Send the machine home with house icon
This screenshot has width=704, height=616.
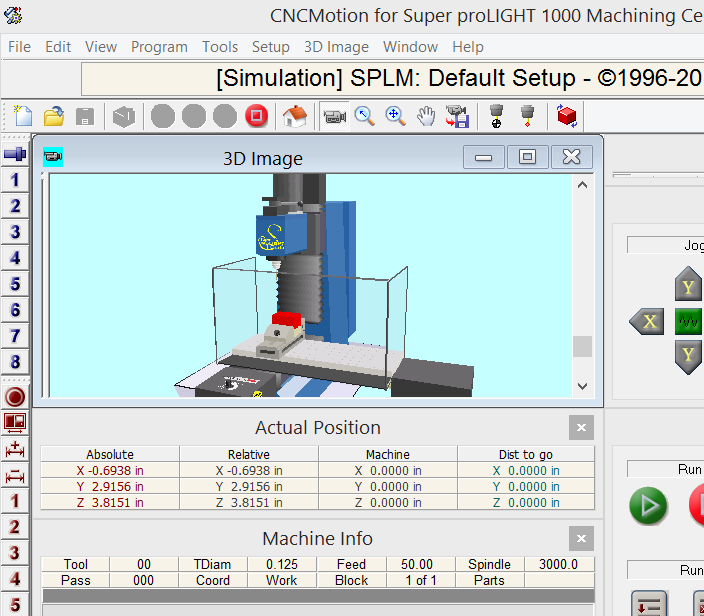pyautogui.click(x=295, y=116)
